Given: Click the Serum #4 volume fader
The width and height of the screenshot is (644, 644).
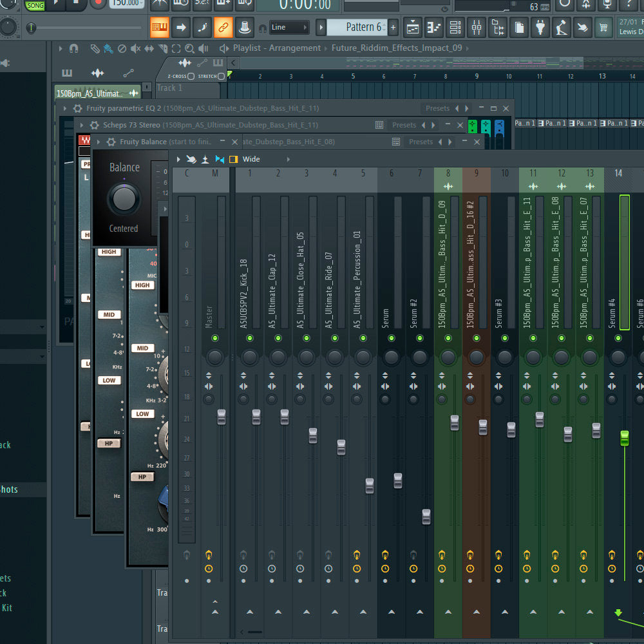Looking at the screenshot, I should click(x=624, y=439).
